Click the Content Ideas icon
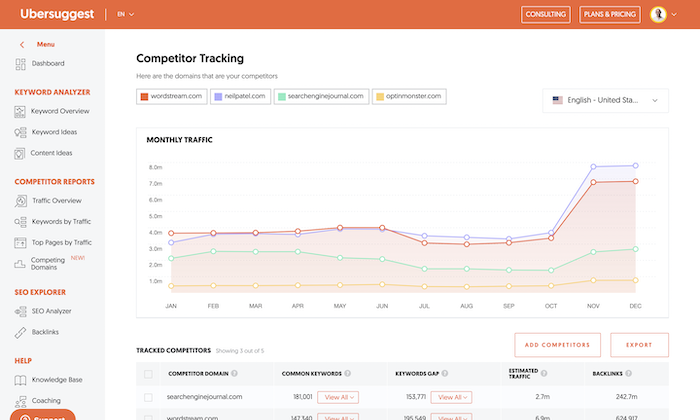Image resolution: width=700 pixels, height=420 pixels. (x=20, y=154)
